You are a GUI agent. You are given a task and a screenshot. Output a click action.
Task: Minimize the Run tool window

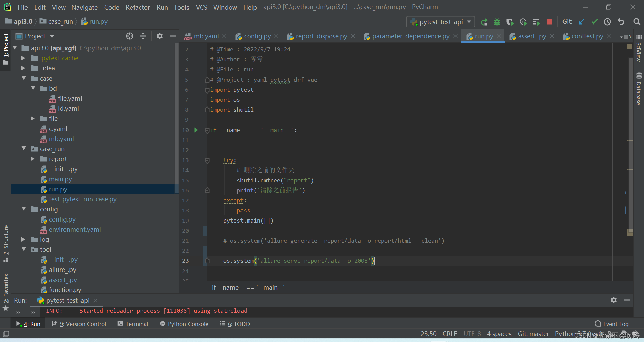(627, 300)
